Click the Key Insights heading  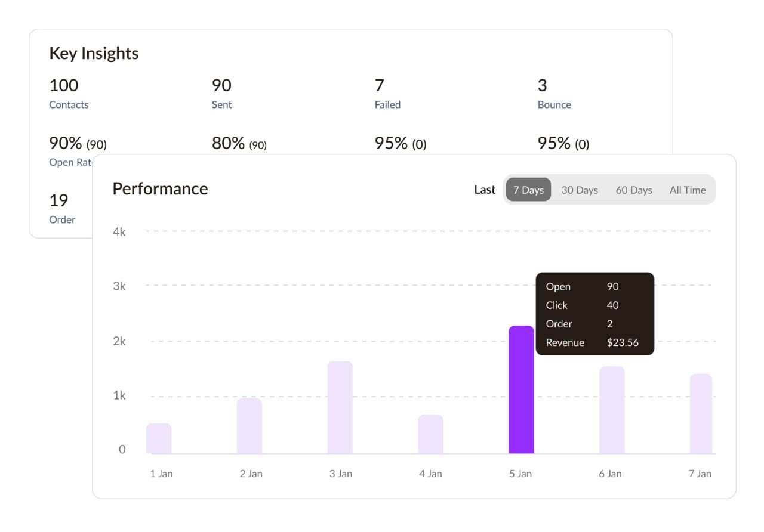(x=94, y=53)
